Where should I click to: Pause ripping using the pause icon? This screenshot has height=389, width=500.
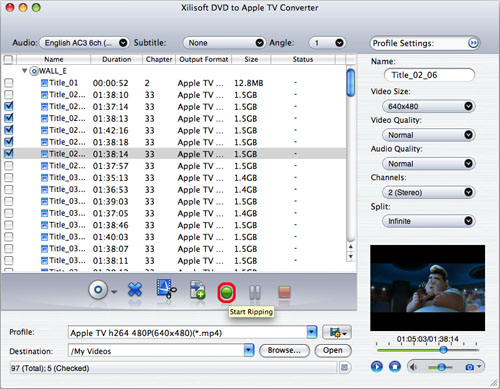coord(255,292)
